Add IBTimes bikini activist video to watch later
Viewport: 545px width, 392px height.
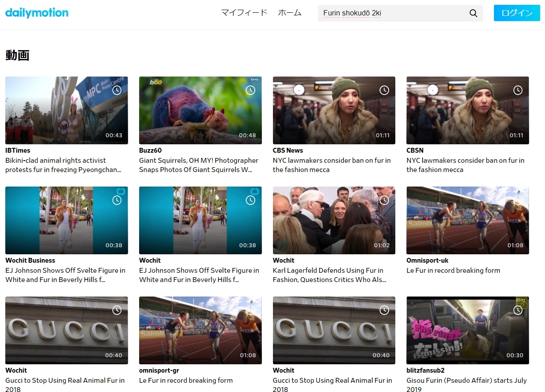[117, 90]
